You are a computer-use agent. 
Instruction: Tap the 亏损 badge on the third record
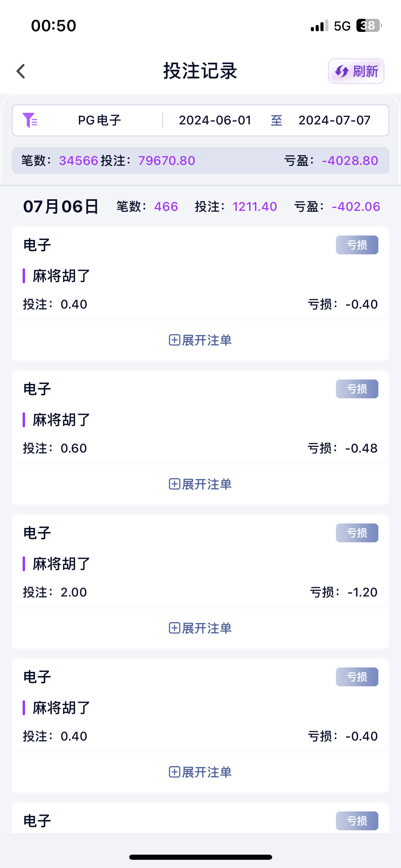(357, 533)
